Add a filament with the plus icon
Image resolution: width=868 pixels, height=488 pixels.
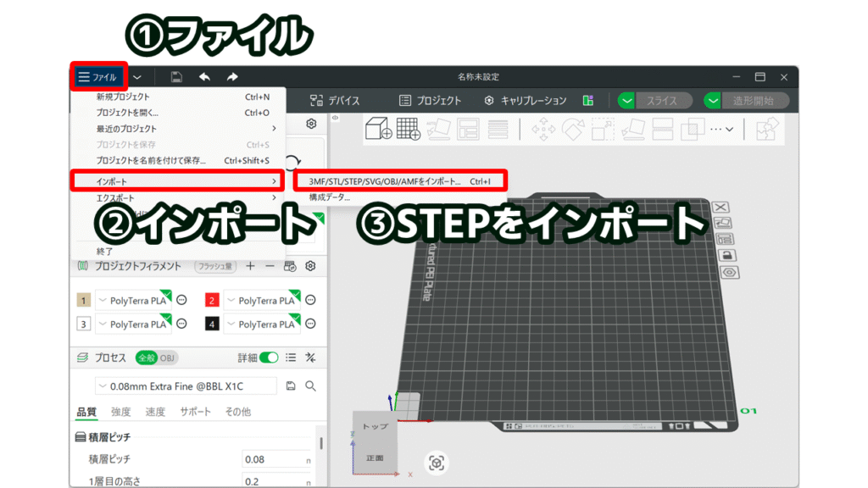(250, 266)
